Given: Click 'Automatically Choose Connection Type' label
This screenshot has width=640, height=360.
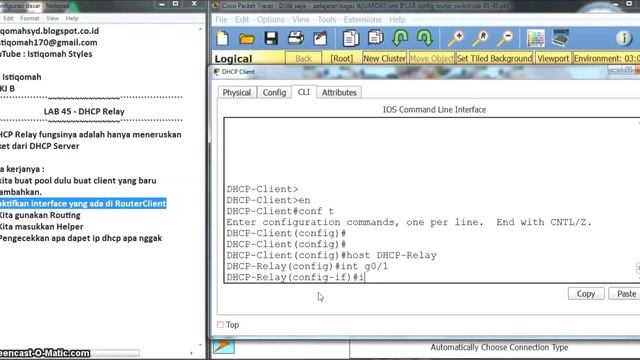Looking at the screenshot, I should tap(499, 347).
